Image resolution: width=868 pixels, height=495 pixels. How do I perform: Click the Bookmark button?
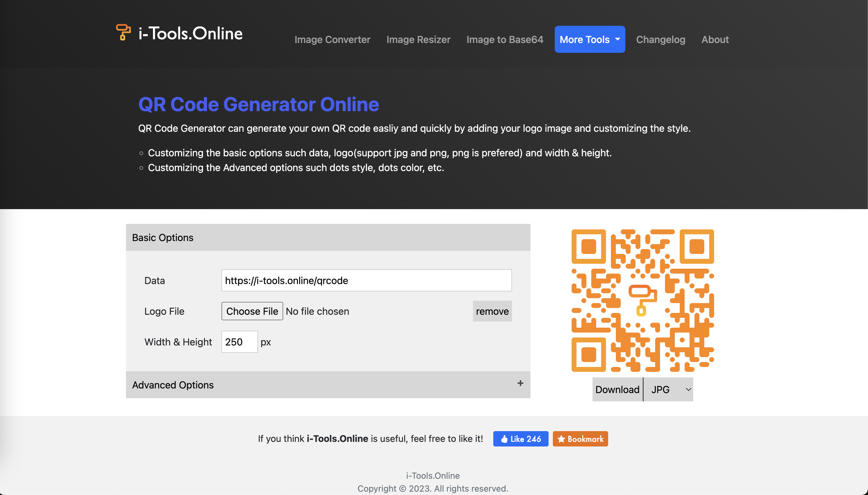coord(580,439)
